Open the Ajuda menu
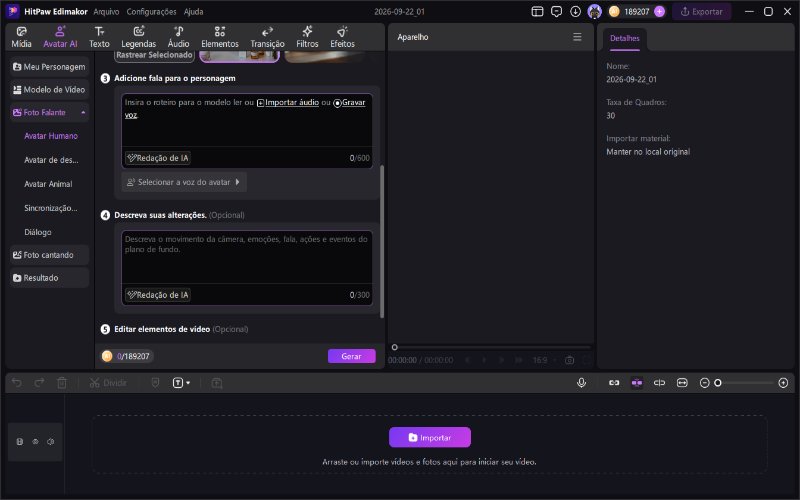This screenshot has width=800, height=500. coord(193,11)
